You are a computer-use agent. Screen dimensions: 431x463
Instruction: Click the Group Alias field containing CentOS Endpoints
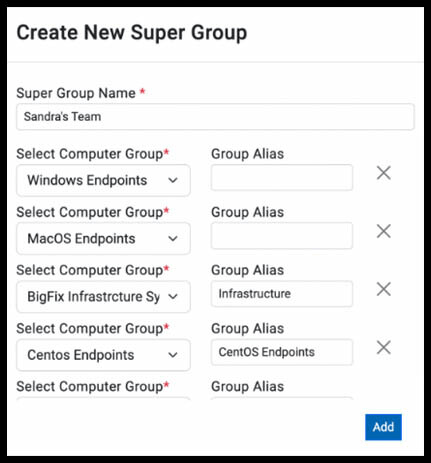pyautogui.click(x=282, y=352)
